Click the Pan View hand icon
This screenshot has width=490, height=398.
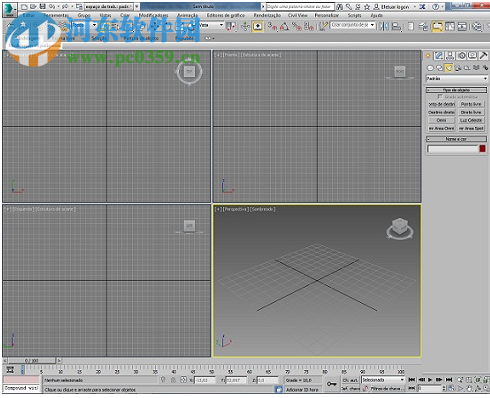pos(469,388)
